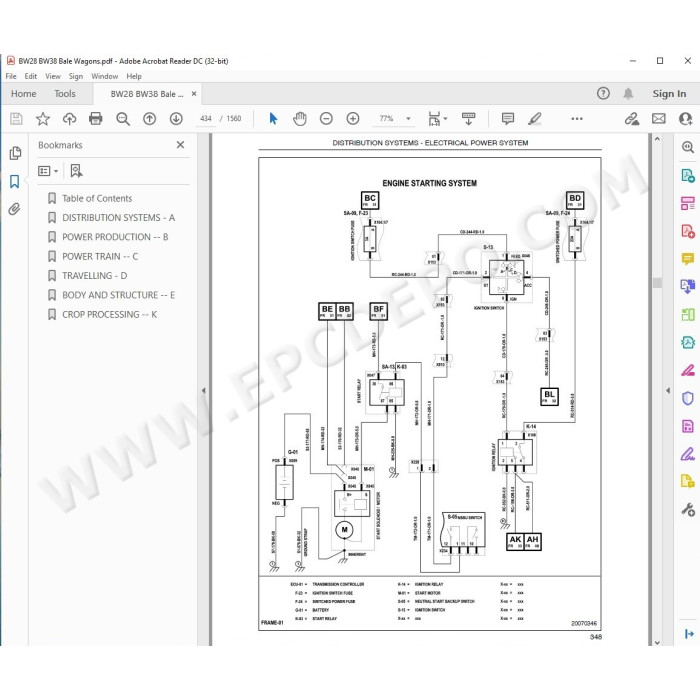Viewport: 700px width, 700px height.
Task: Open the Edit menu
Action: [x=30, y=76]
